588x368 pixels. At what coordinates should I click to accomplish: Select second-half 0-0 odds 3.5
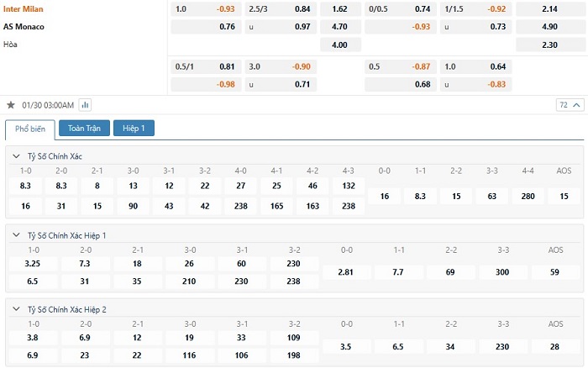346,347
